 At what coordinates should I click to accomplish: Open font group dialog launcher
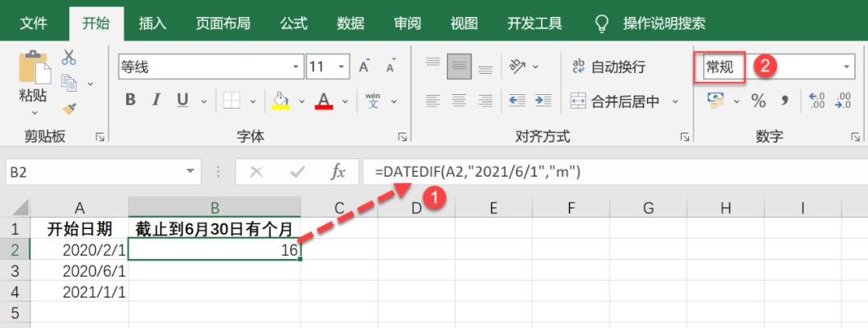(403, 137)
